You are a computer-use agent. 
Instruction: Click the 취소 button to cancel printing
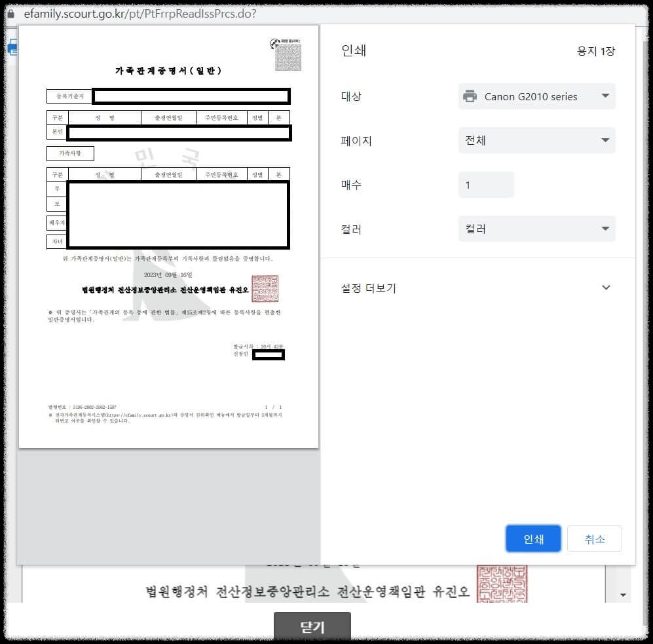594,539
